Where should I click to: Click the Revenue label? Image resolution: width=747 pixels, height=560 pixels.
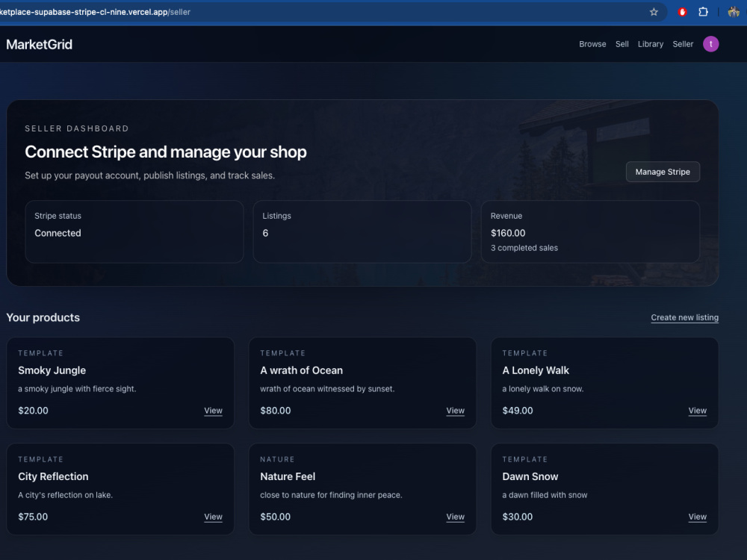(x=506, y=217)
